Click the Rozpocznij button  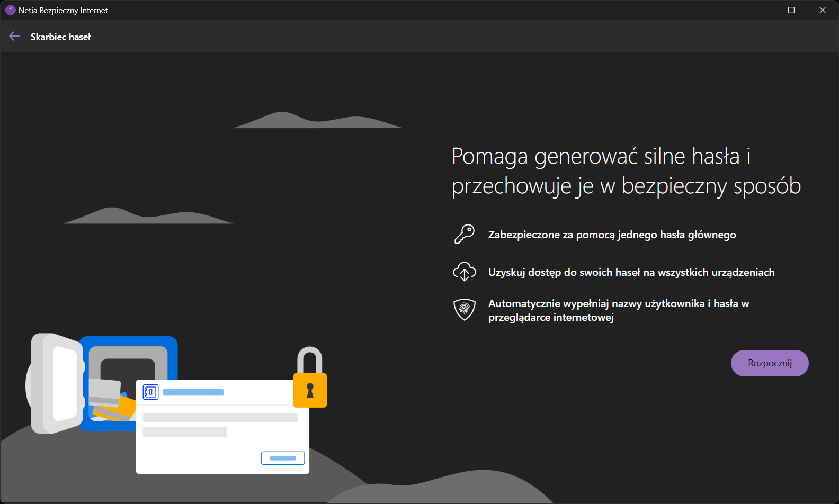[x=770, y=363]
